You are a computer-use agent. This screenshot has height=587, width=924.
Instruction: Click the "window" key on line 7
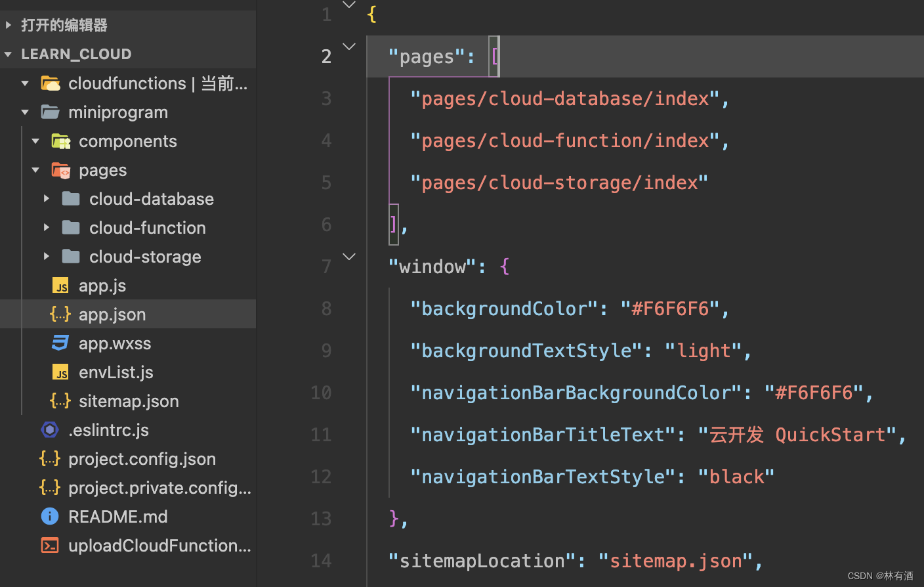point(432,267)
